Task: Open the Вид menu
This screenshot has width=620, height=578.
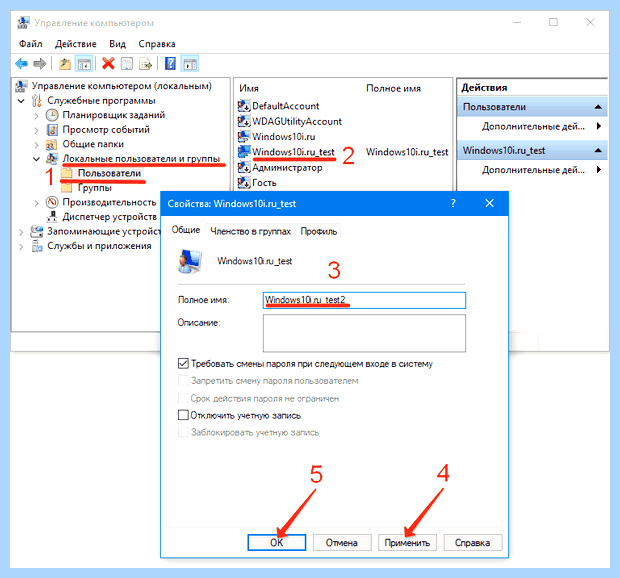Action: click(117, 44)
